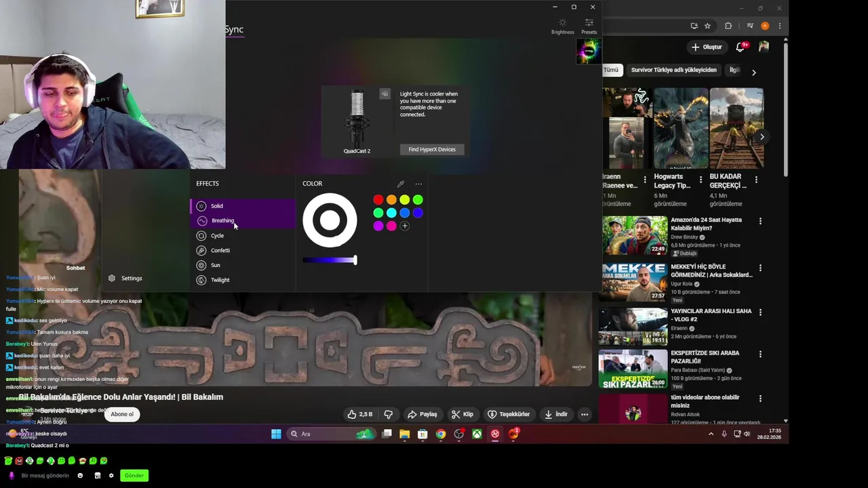The image size is (868, 488).
Task: Add a new custom color swatch
Action: coord(405,226)
